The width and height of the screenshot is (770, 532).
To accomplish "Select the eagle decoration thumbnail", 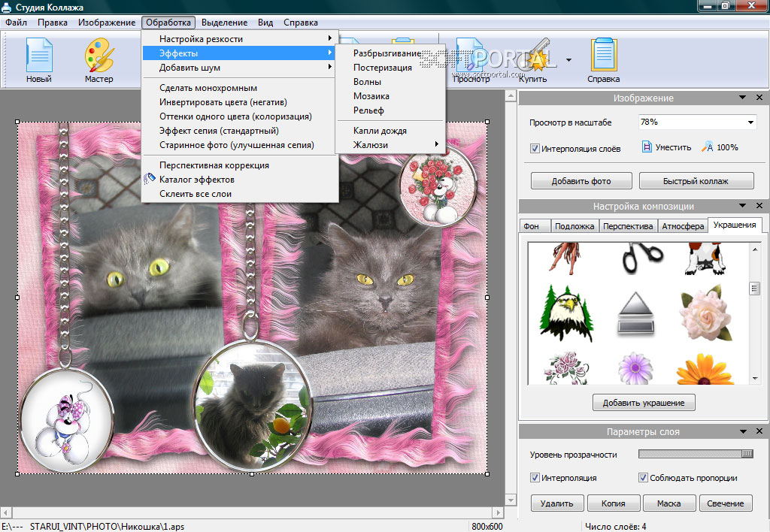I will point(566,313).
